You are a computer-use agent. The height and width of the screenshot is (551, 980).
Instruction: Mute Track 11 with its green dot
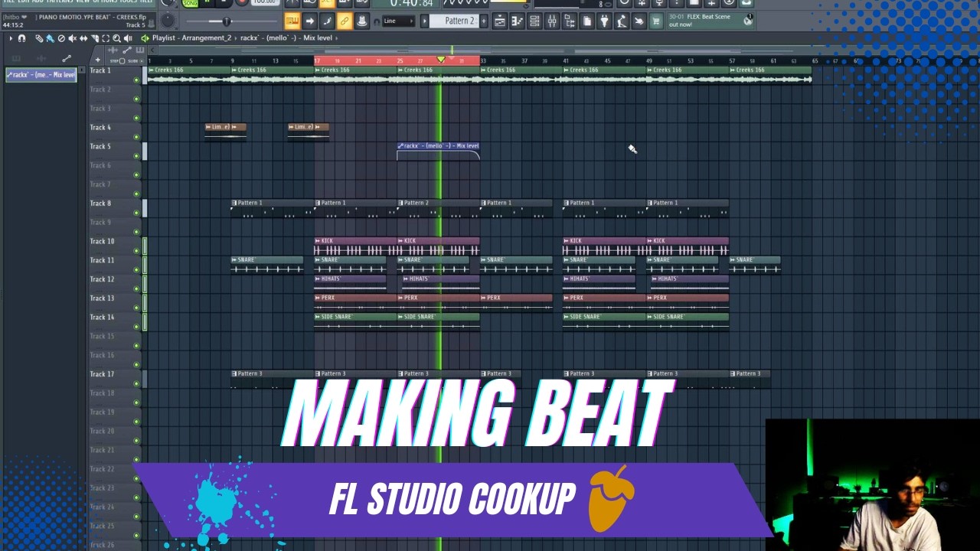[x=136, y=269]
